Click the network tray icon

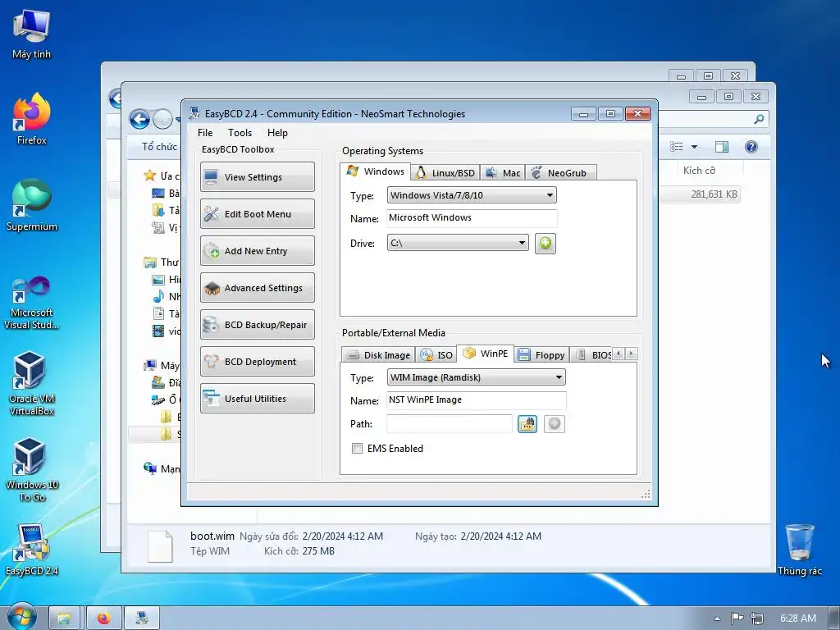[x=756, y=619]
